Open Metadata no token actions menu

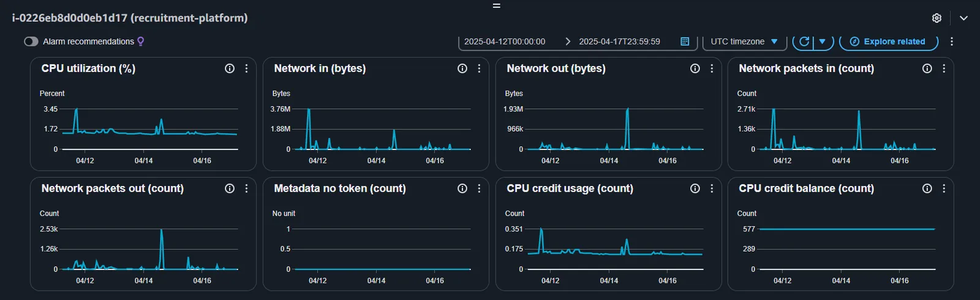[x=479, y=189]
